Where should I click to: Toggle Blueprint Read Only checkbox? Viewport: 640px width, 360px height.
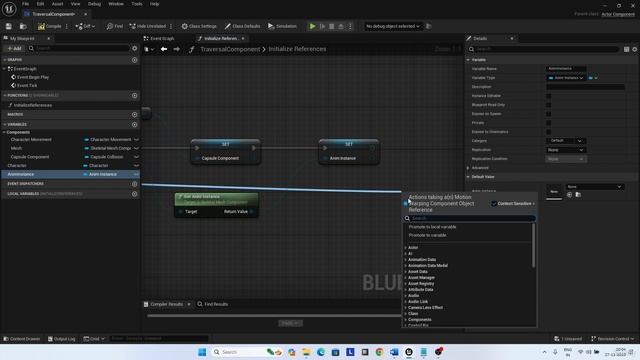549,105
